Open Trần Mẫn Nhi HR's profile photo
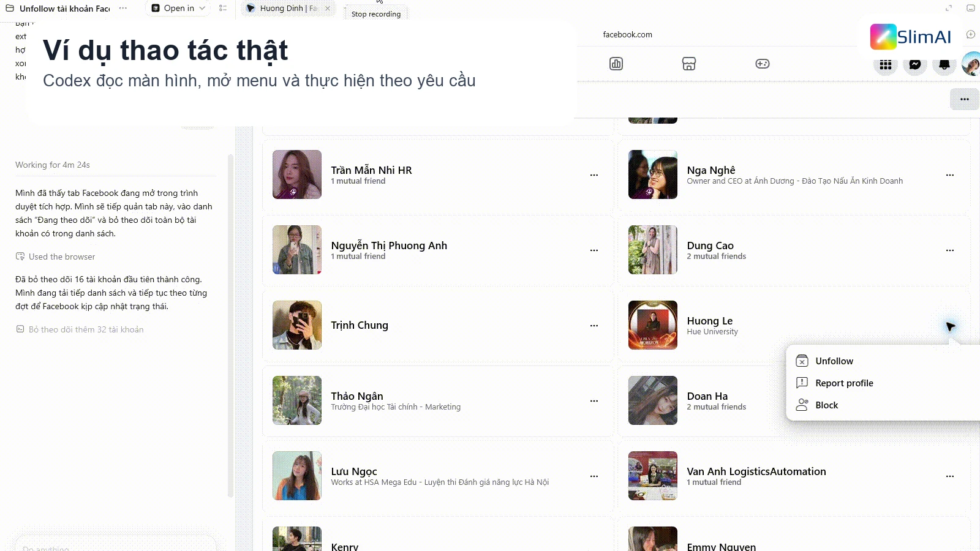 pos(297,174)
